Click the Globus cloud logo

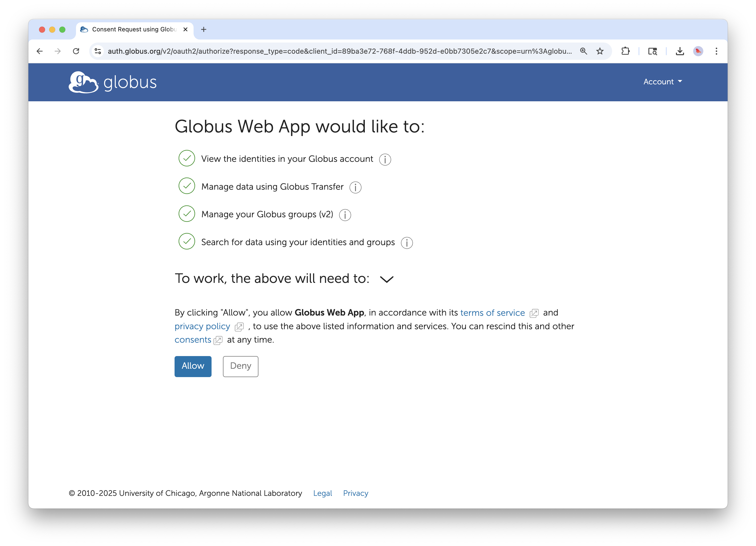tap(83, 82)
